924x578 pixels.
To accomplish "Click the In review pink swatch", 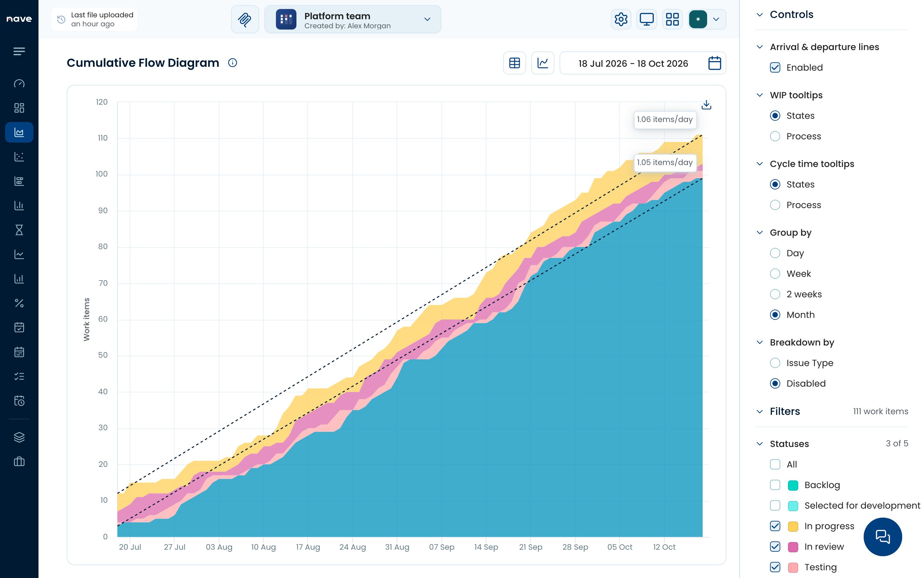I will coord(793,547).
